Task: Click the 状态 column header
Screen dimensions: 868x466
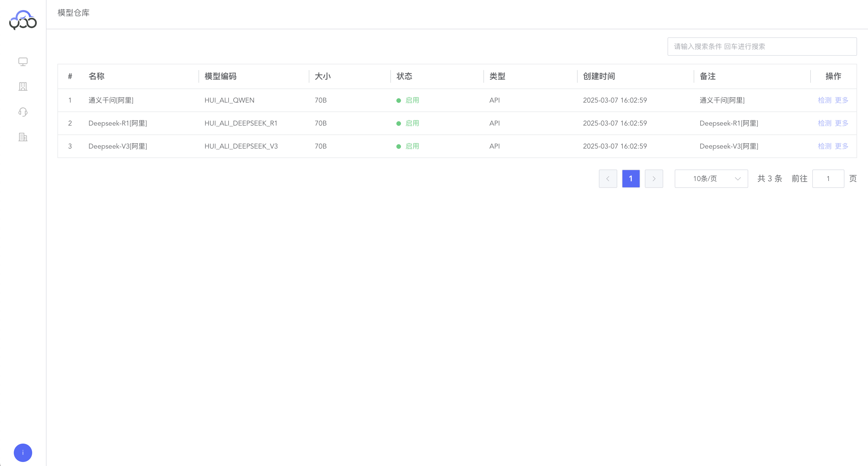Action: tap(404, 76)
